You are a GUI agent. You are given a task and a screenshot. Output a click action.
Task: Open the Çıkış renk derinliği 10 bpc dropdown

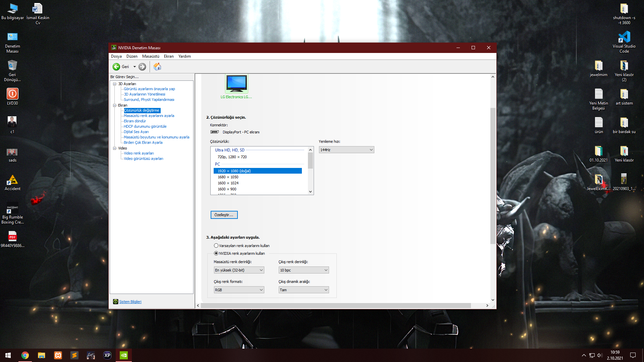click(304, 270)
